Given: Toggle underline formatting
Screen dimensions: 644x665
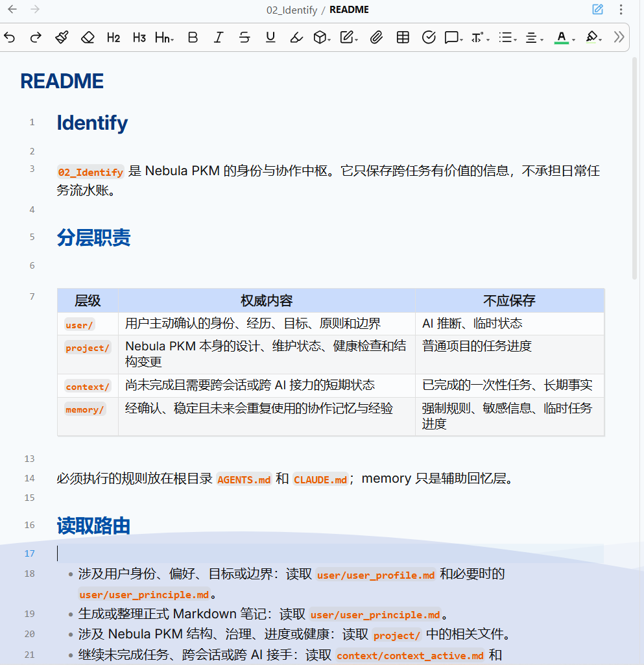Looking at the screenshot, I should 270,38.
